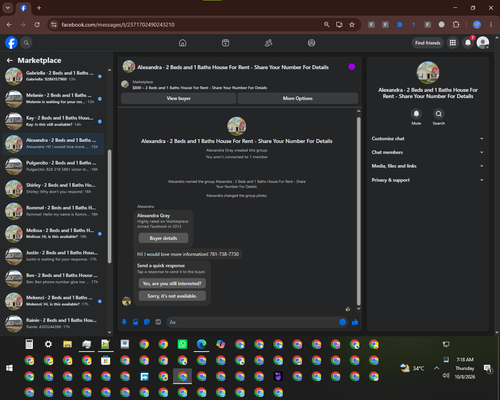This screenshot has height=400, width=500.
Task: Expand the Customise chat section
Action: [x=428, y=139]
